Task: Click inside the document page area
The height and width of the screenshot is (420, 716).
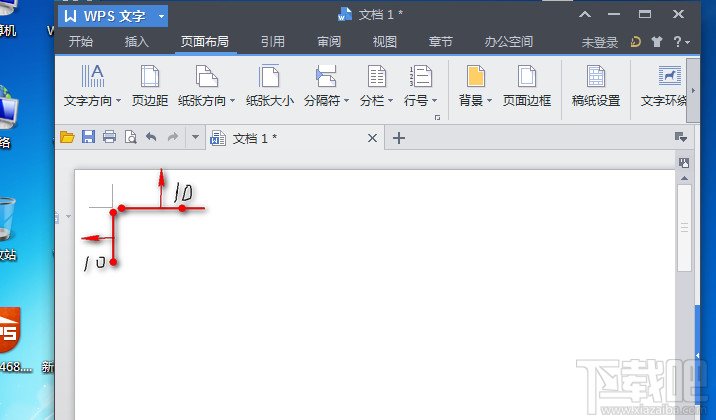Action: pyautogui.click(x=374, y=294)
